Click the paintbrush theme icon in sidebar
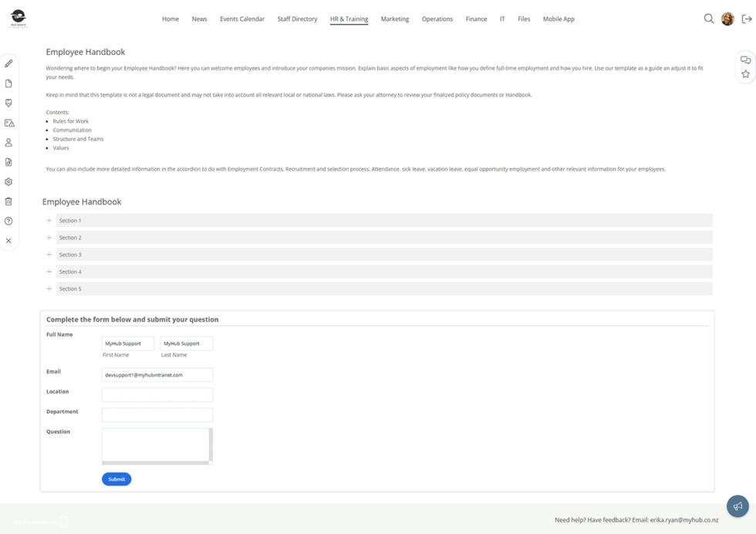The width and height of the screenshot is (756, 534). [x=8, y=103]
